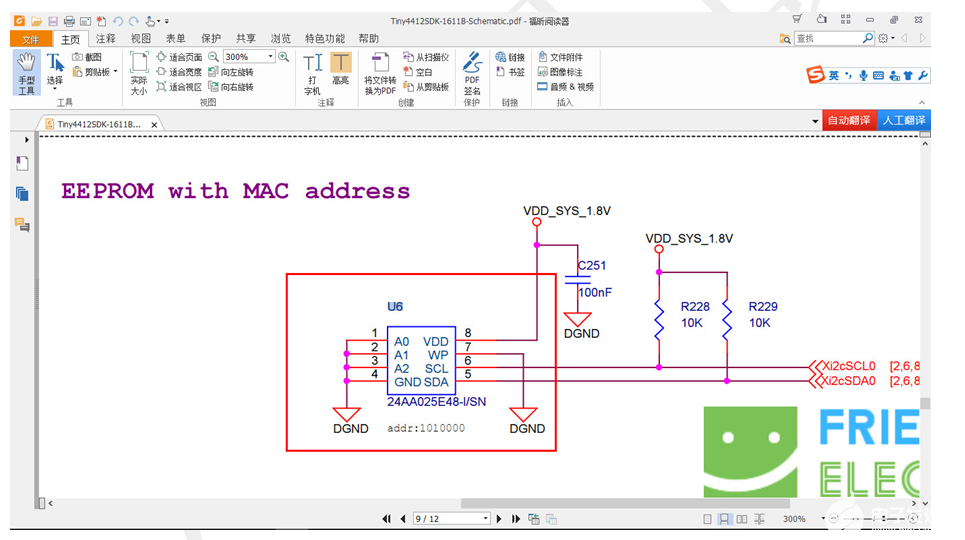Toggle single page view mode
965x540 pixels.
click(708, 519)
